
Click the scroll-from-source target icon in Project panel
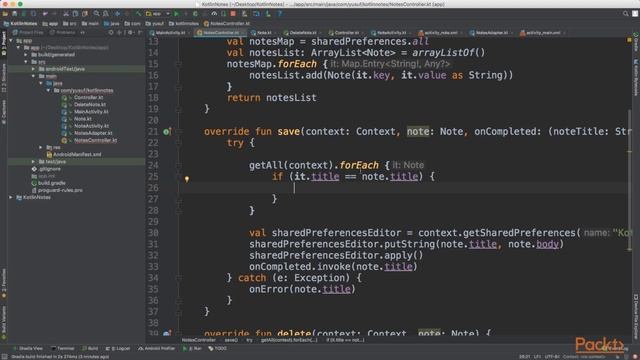[111, 32]
